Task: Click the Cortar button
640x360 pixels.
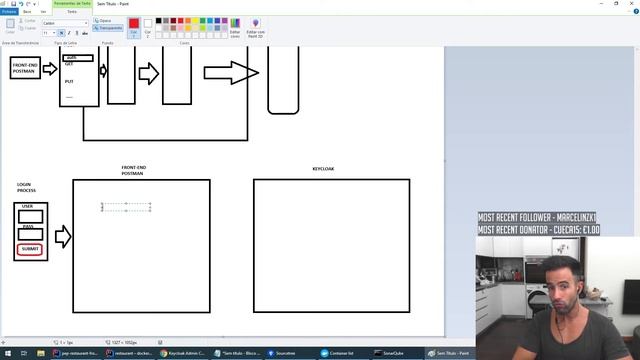Action: coord(28,20)
